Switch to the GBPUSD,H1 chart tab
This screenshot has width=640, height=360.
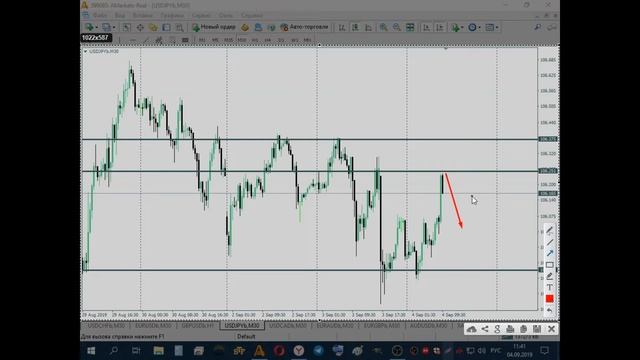pyautogui.click(x=198, y=326)
